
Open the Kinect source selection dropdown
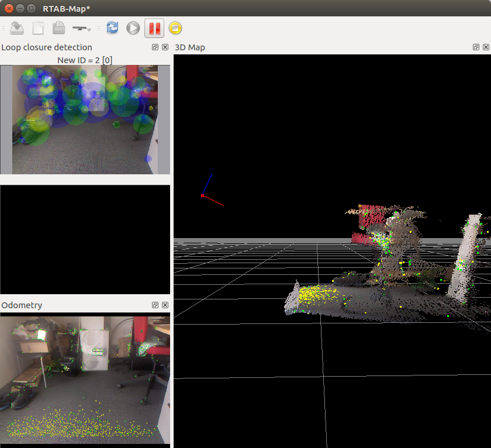point(82,28)
